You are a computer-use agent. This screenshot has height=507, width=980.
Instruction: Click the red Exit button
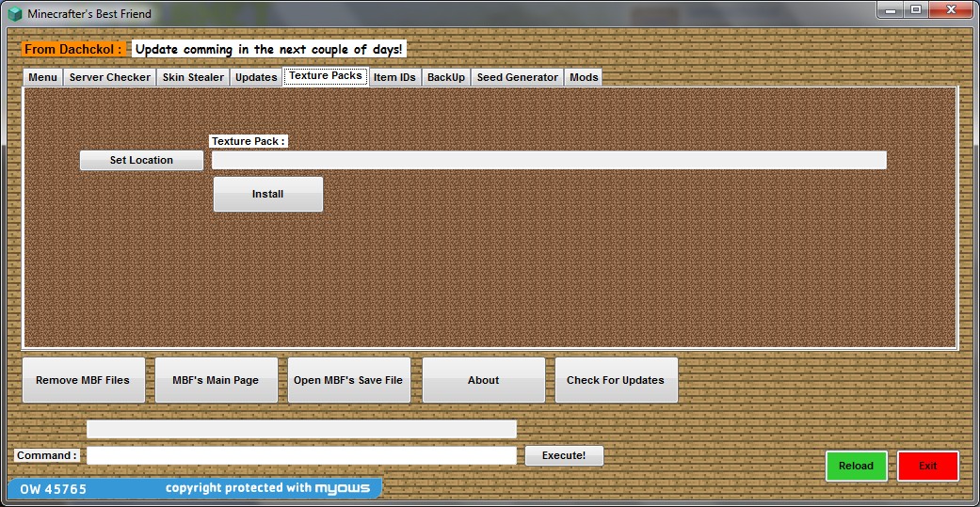click(928, 467)
